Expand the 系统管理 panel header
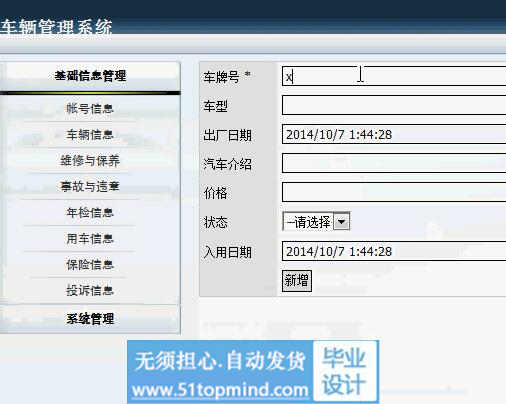The width and height of the screenshot is (506, 404). tap(90, 319)
